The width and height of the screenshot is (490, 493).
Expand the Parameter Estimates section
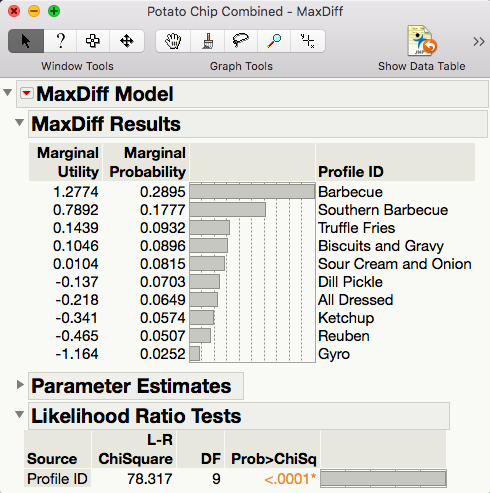click(20, 384)
